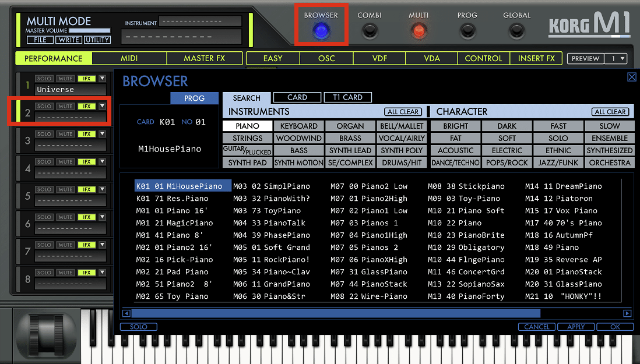Select program M06 11 GrandPiano

point(272,284)
